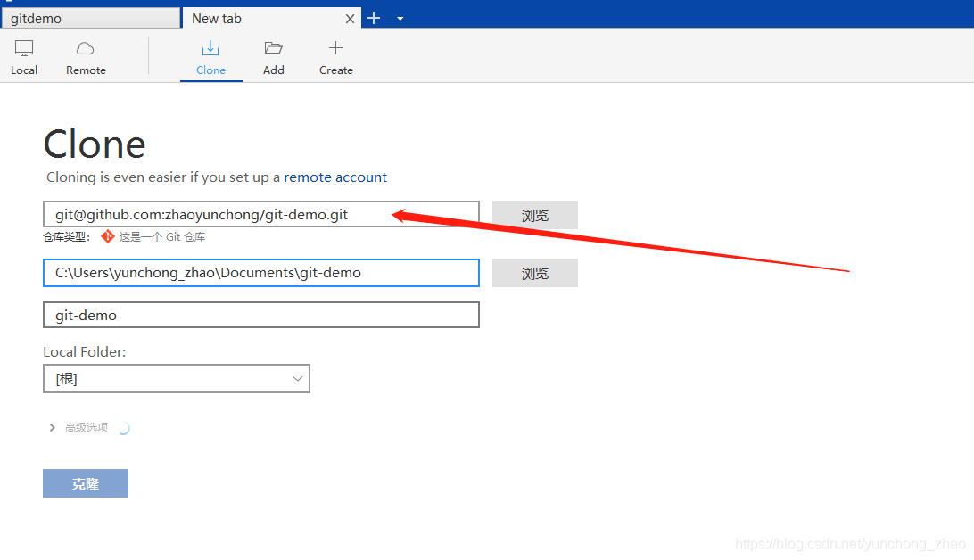
Task: Click the Git repository type icon
Action: coord(107,236)
